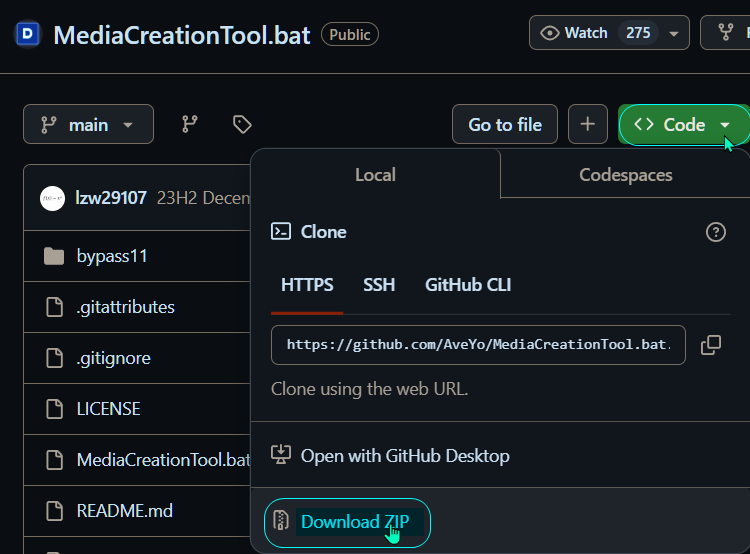Click the lzw29107 user avatar
The image size is (750, 554).
tap(52, 198)
